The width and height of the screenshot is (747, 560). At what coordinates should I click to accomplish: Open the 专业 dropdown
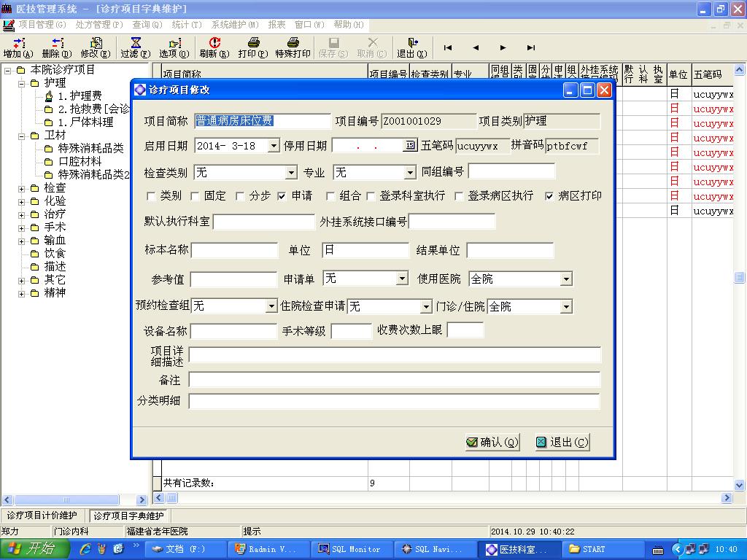click(x=410, y=172)
